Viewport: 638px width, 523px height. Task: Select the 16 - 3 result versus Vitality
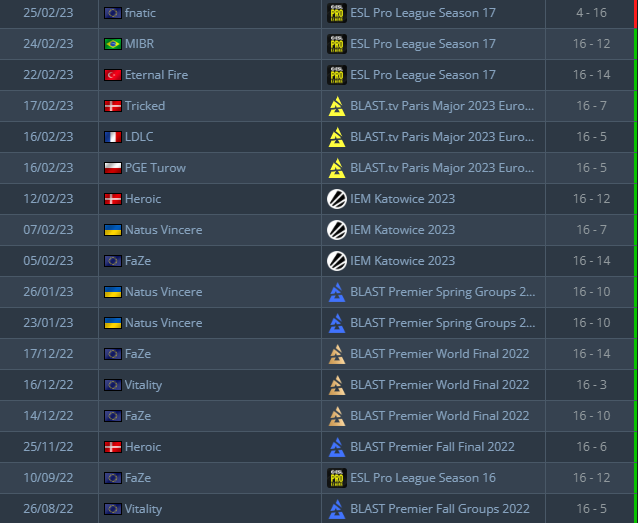coord(591,385)
